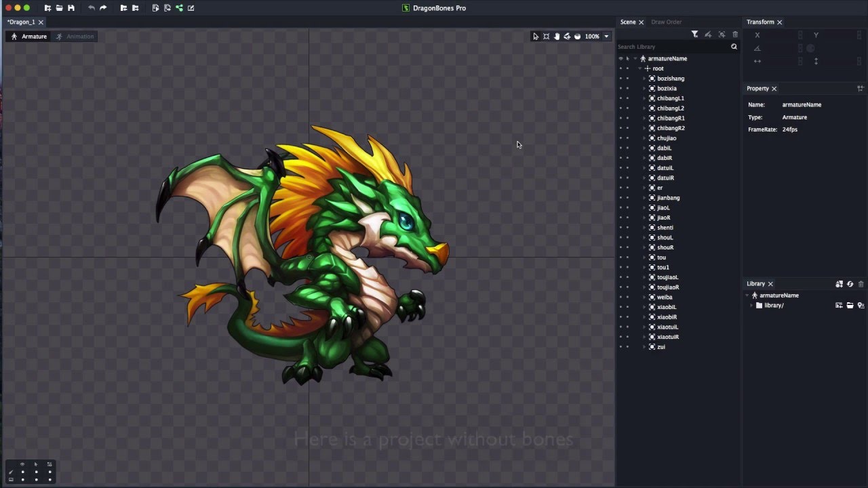Collapse armatureName in Scene tree
This screenshot has height=488, width=868.
(x=635, y=58)
